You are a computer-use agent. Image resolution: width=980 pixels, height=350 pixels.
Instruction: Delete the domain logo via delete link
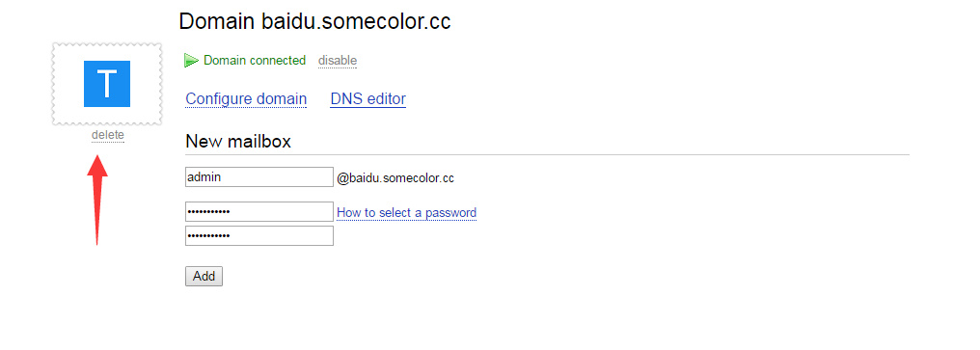tap(107, 135)
